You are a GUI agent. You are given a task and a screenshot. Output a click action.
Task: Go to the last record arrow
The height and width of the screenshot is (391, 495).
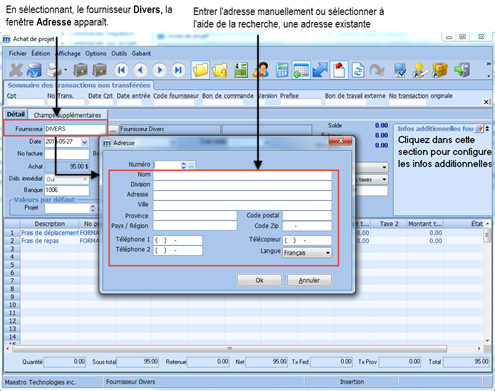click(179, 70)
